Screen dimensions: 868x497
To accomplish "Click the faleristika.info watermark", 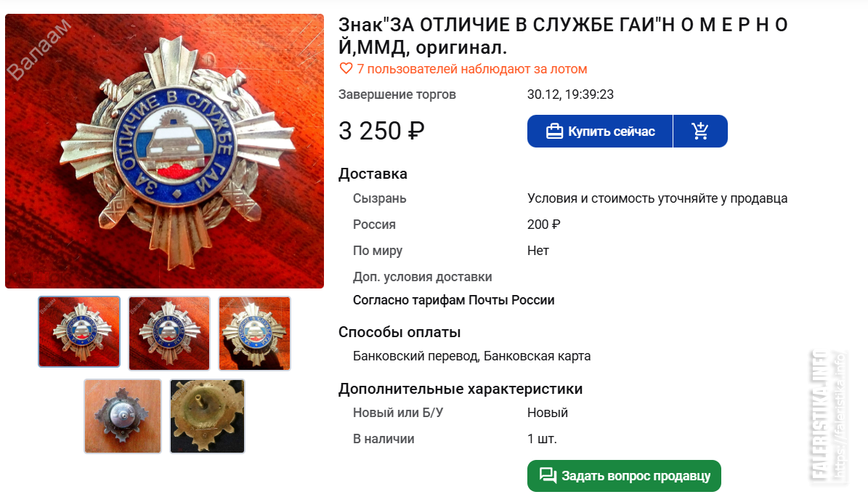I will pos(829,416).
